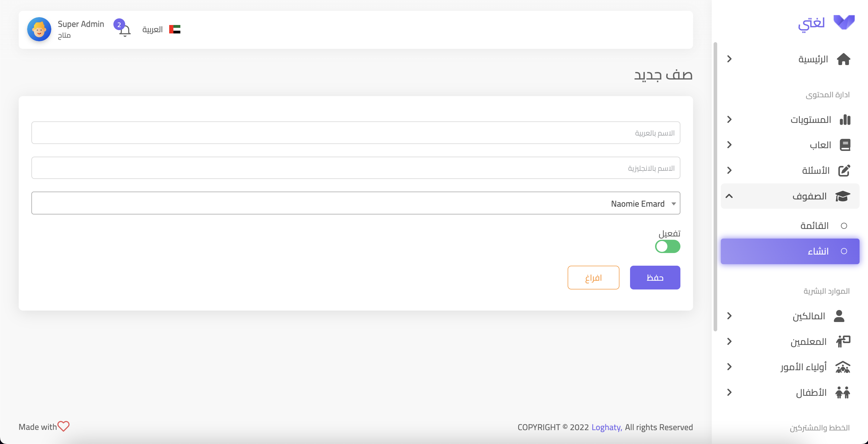
Task: Click the افراغ reset button
Action: tap(593, 277)
